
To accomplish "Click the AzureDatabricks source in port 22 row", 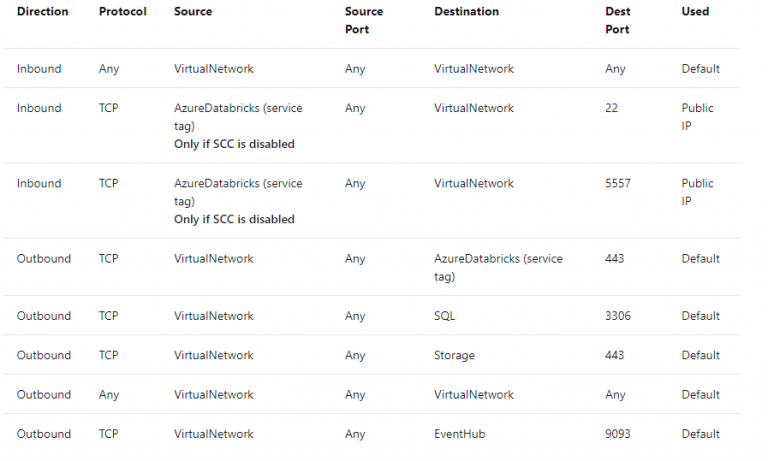I will 238,117.
